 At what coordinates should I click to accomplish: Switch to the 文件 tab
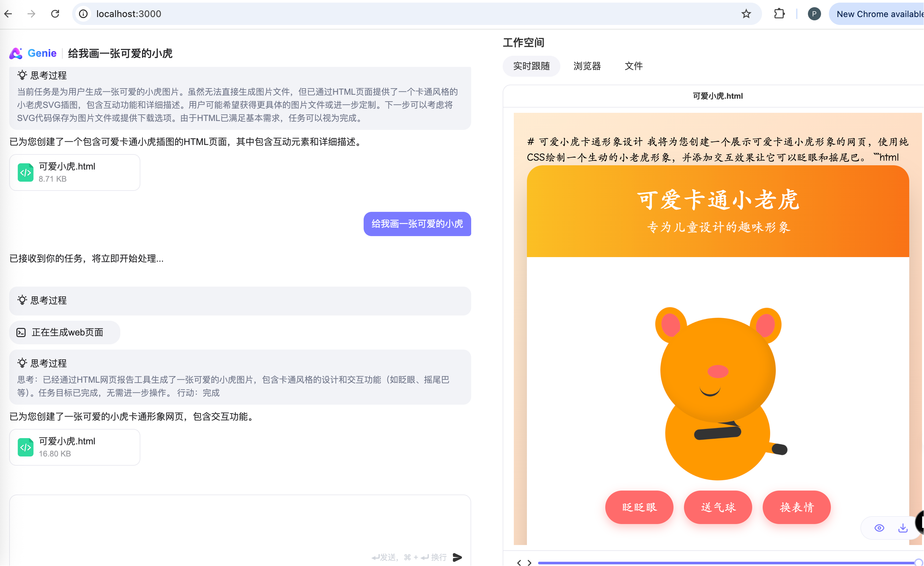tap(633, 66)
